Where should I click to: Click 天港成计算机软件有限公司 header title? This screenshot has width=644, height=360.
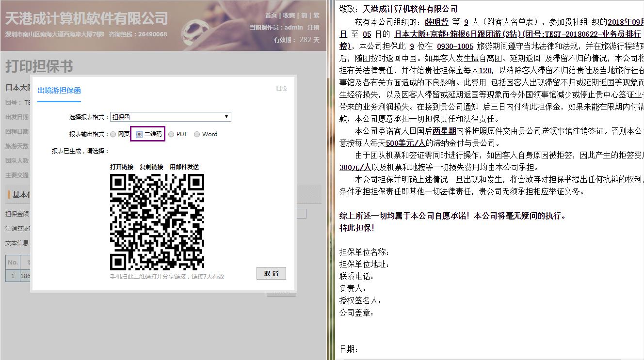click(x=86, y=19)
